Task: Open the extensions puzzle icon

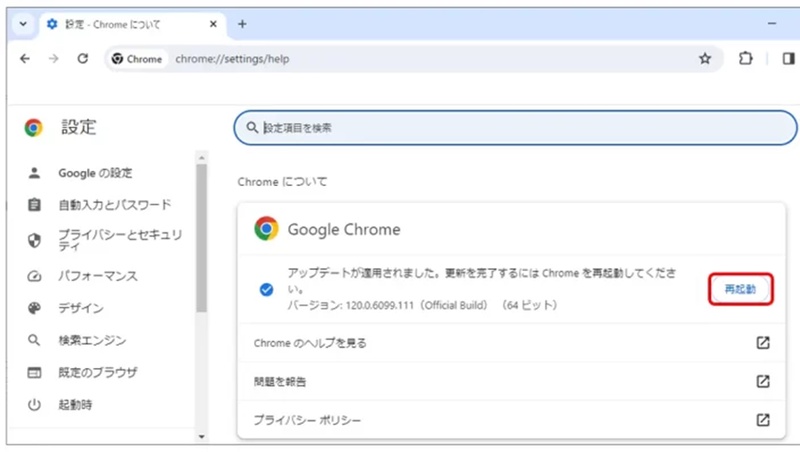Action: (745, 59)
